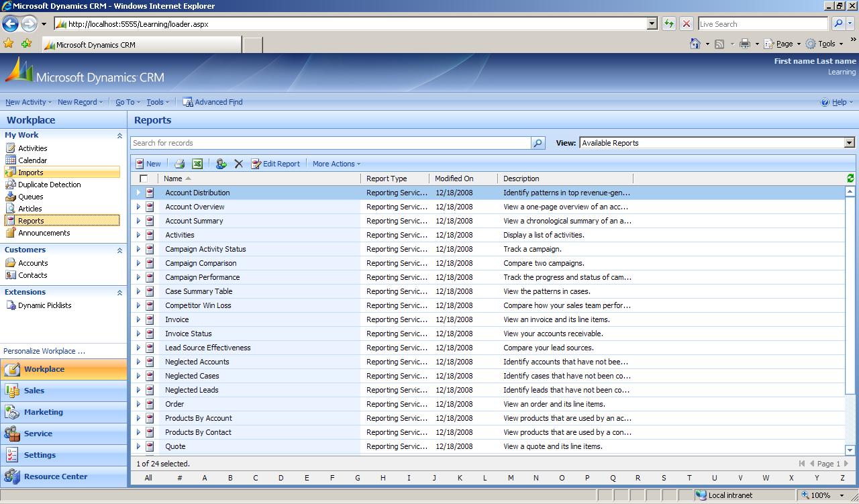Open the CRM Tools menu
This screenshot has width=859, height=504.
tap(158, 102)
